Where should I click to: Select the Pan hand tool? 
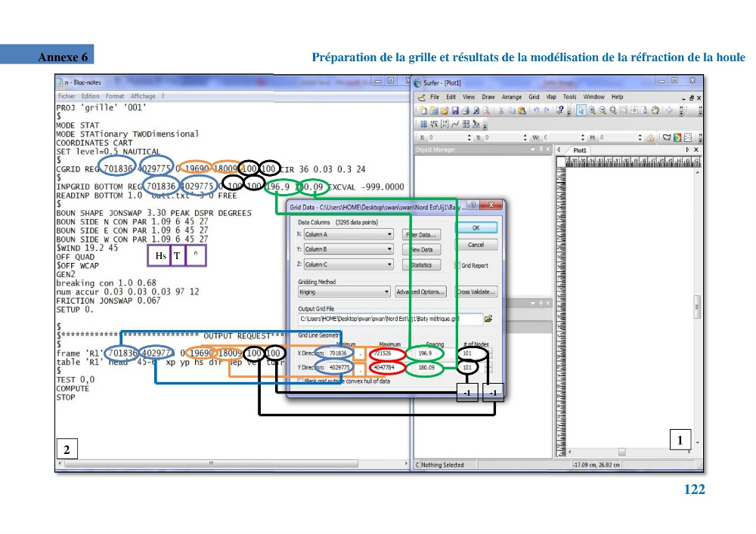tap(655, 110)
